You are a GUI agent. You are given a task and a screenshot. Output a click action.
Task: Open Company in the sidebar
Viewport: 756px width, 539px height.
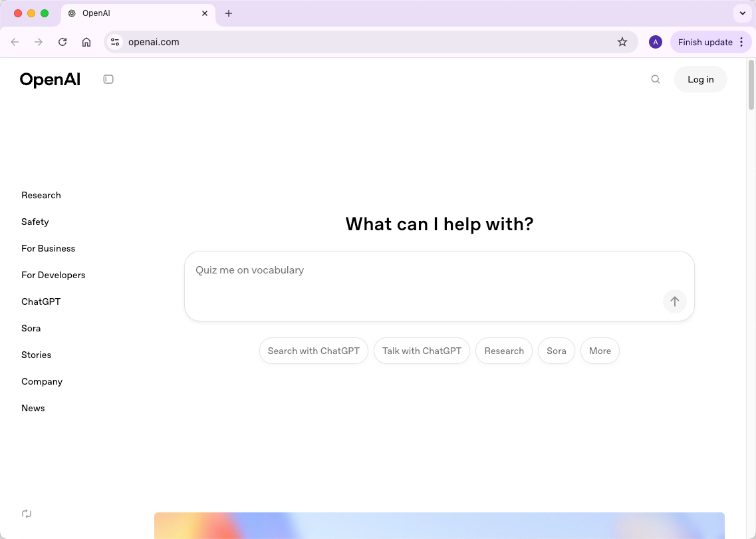click(x=42, y=381)
